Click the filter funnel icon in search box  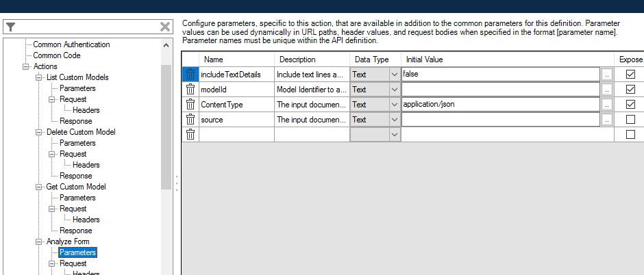tap(11, 27)
